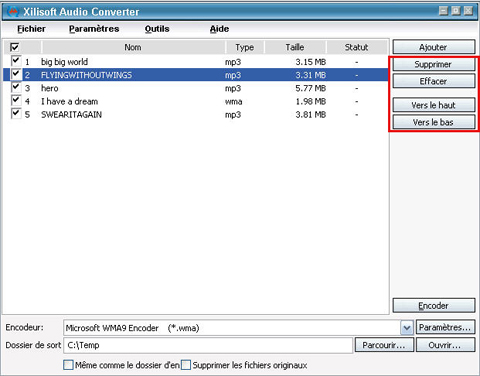Image resolution: width=480 pixels, height=376 pixels.
Task: Sort the list by Statut column
Action: click(x=357, y=47)
